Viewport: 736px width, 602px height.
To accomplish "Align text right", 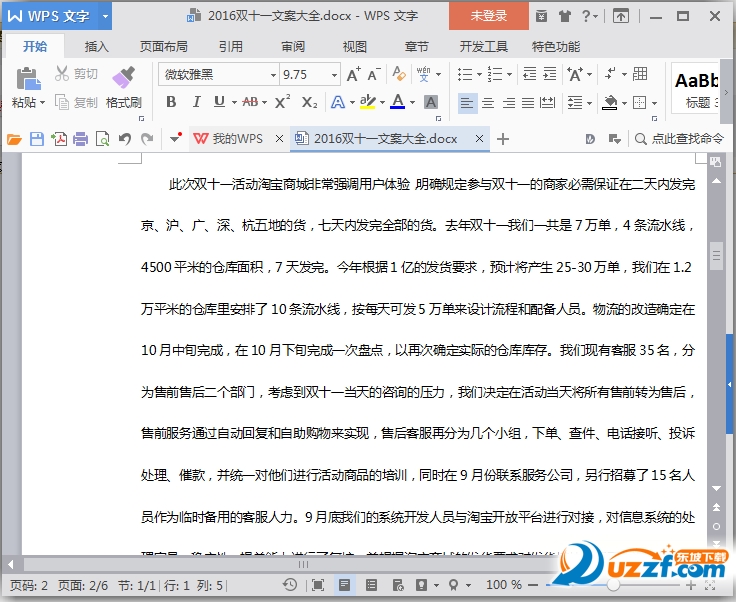I will click(509, 102).
